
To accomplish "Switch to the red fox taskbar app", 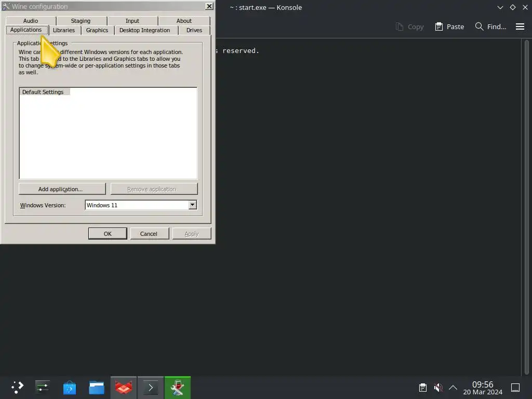I will point(124,388).
